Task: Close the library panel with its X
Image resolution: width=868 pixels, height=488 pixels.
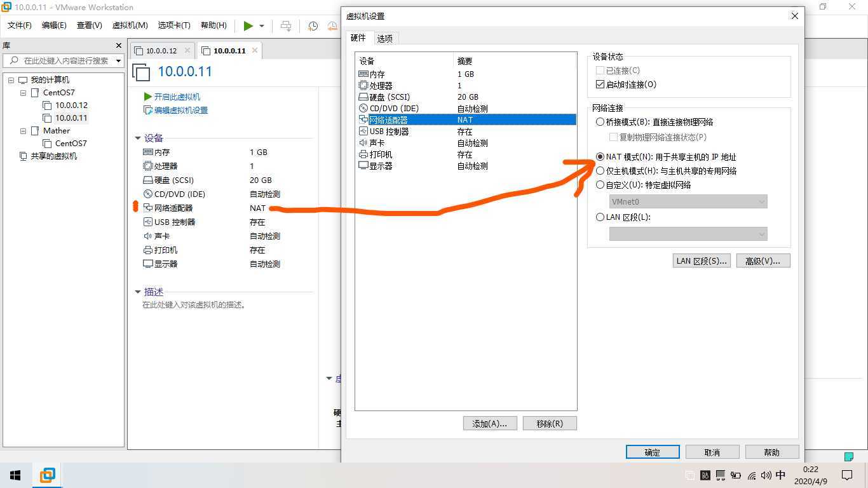Action: click(118, 45)
